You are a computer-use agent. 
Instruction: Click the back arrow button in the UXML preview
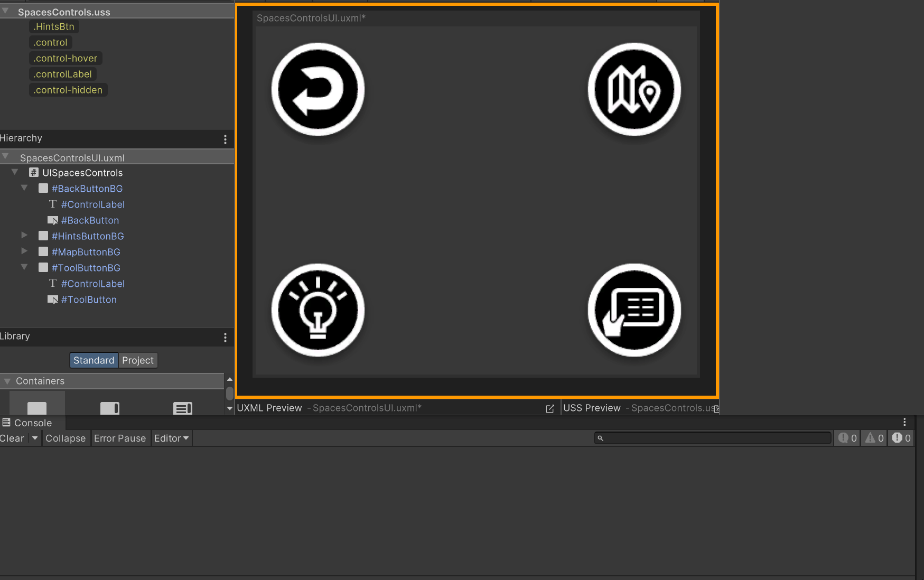point(317,89)
